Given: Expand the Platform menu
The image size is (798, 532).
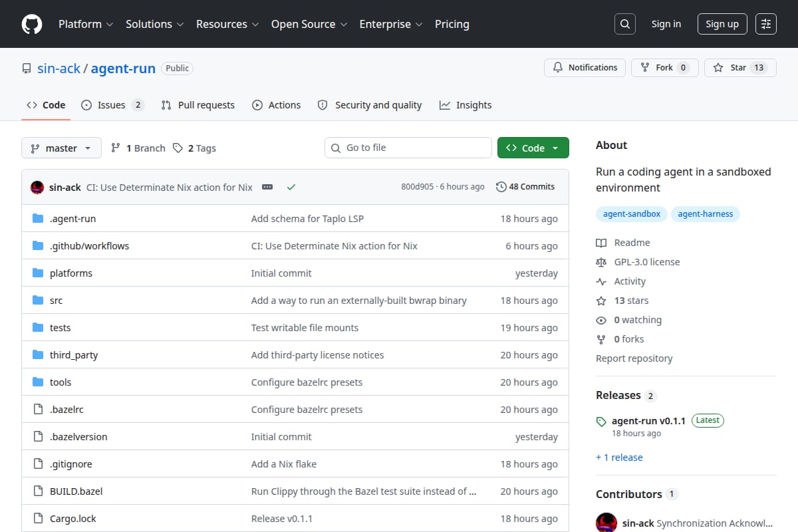Looking at the screenshot, I should 86,24.
